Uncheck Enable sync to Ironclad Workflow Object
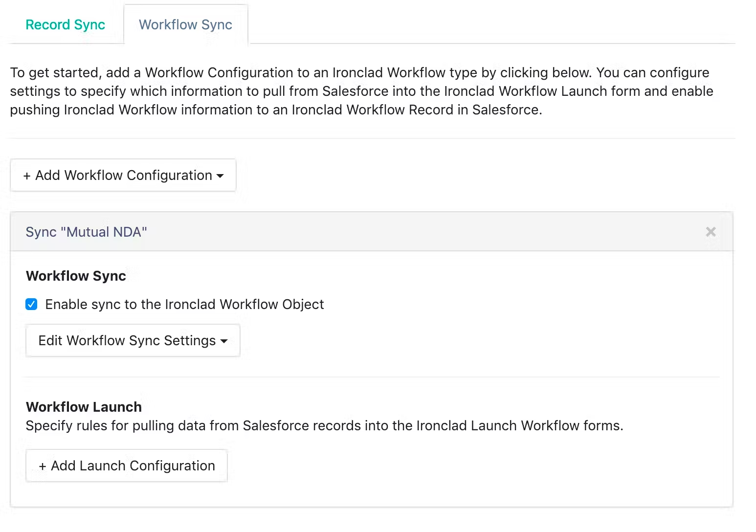The image size is (756, 532). (x=31, y=304)
